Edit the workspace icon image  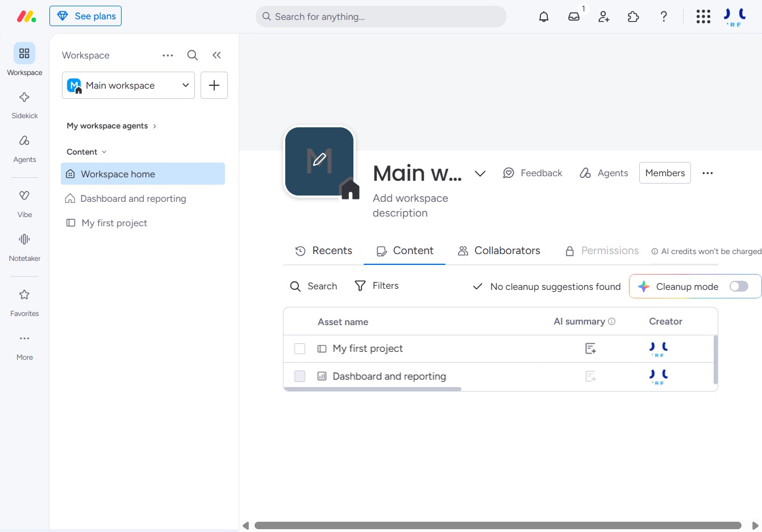click(x=320, y=161)
